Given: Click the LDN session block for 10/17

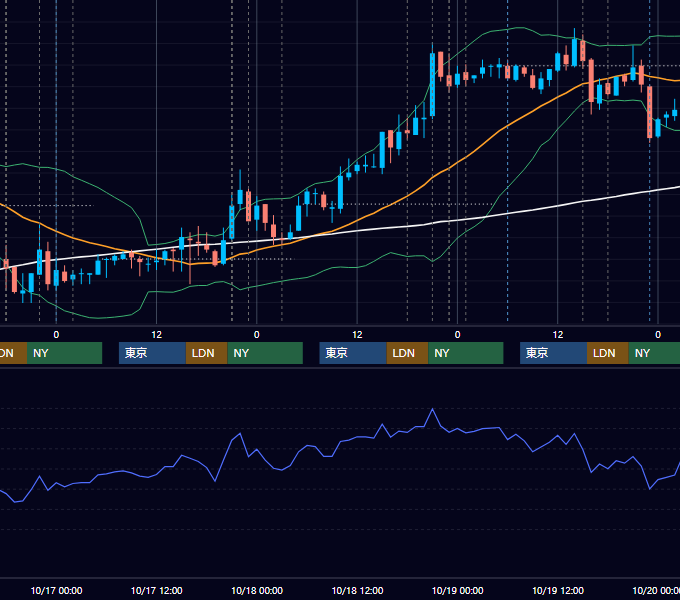Looking at the screenshot, I should coord(206,353).
